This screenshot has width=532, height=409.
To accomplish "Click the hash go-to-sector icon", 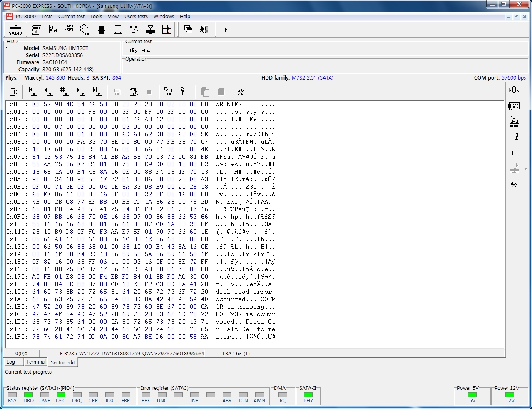I will (x=63, y=92).
